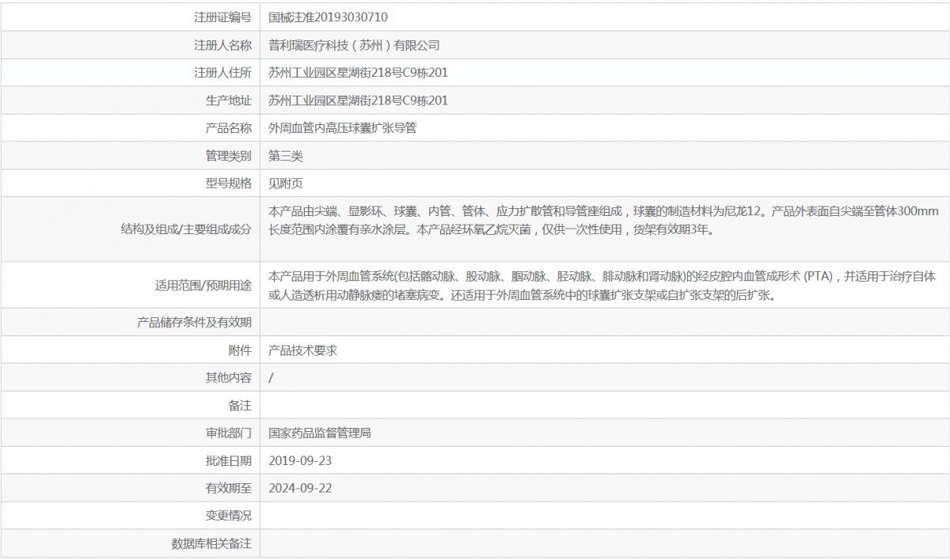
Task: Click the expiry date 2024-09-22
Action: pyautogui.click(x=300, y=488)
